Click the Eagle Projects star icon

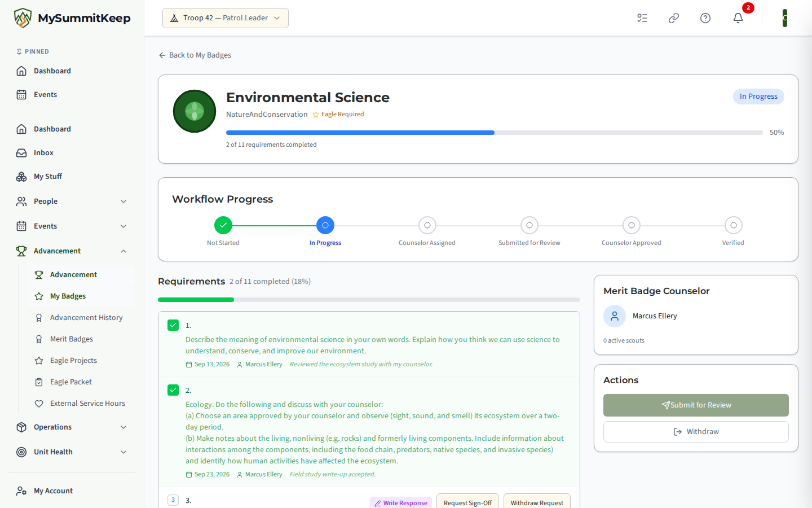click(39, 361)
